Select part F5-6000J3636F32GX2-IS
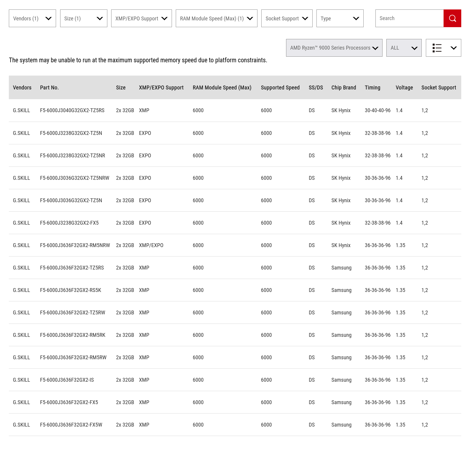476x449 pixels. click(x=67, y=380)
